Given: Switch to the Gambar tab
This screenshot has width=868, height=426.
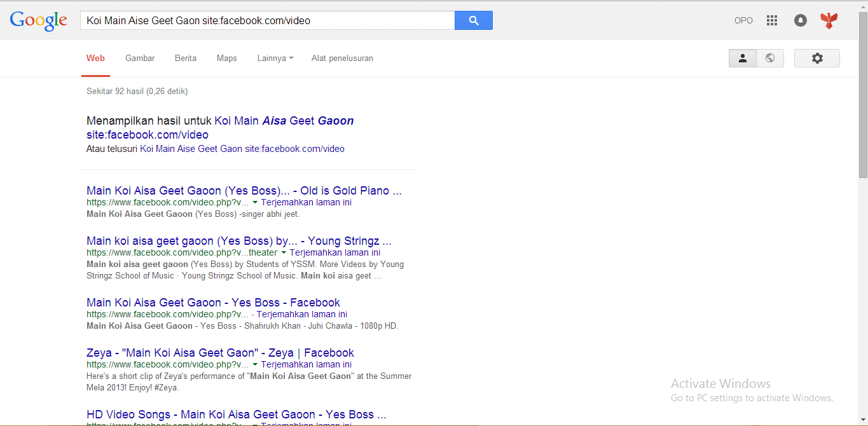Looking at the screenshot, I should [x=140, y=58].
